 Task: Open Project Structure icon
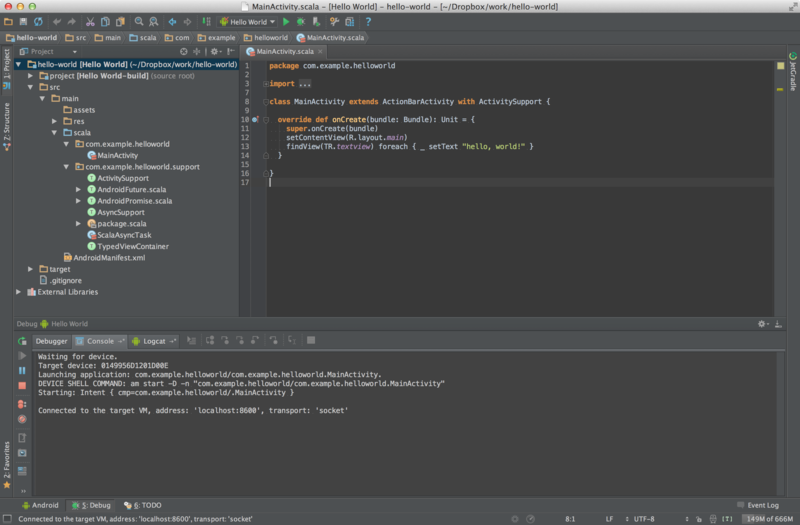pyautogui.click(x=349, y=22)
